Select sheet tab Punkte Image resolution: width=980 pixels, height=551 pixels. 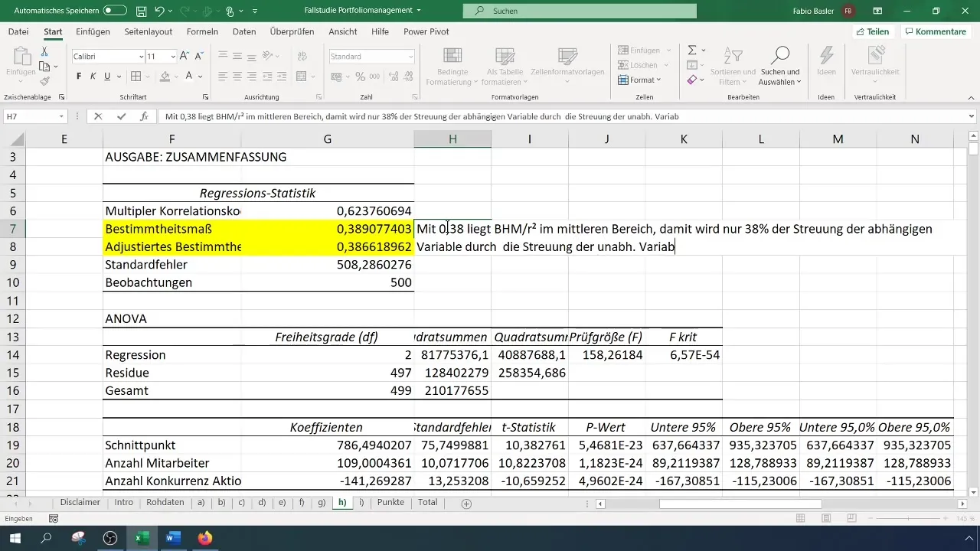coord(390,503)
